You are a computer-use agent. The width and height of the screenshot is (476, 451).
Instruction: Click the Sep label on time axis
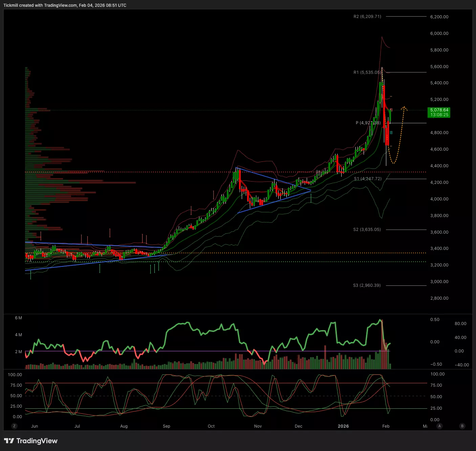pyautogui.click(x=166, y=426)
